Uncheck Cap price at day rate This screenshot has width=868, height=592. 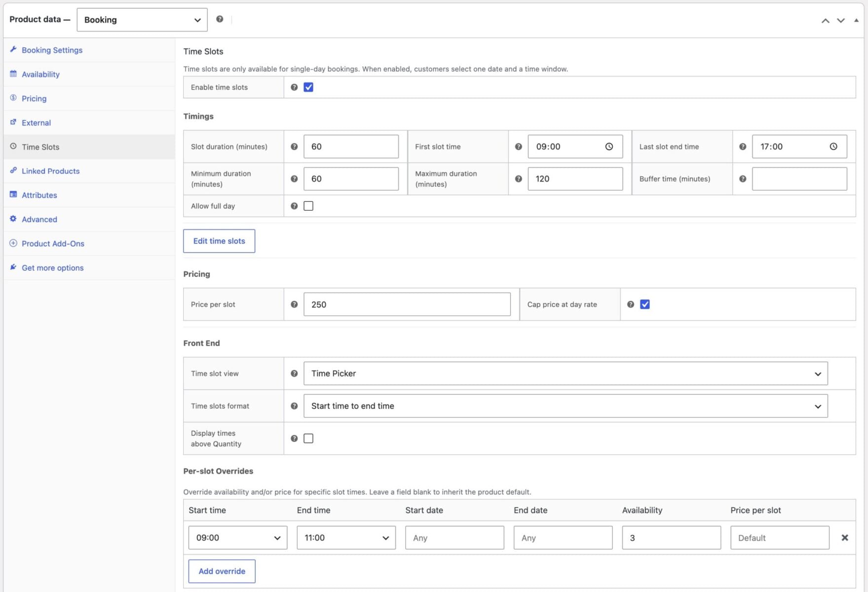click(645, 304)
